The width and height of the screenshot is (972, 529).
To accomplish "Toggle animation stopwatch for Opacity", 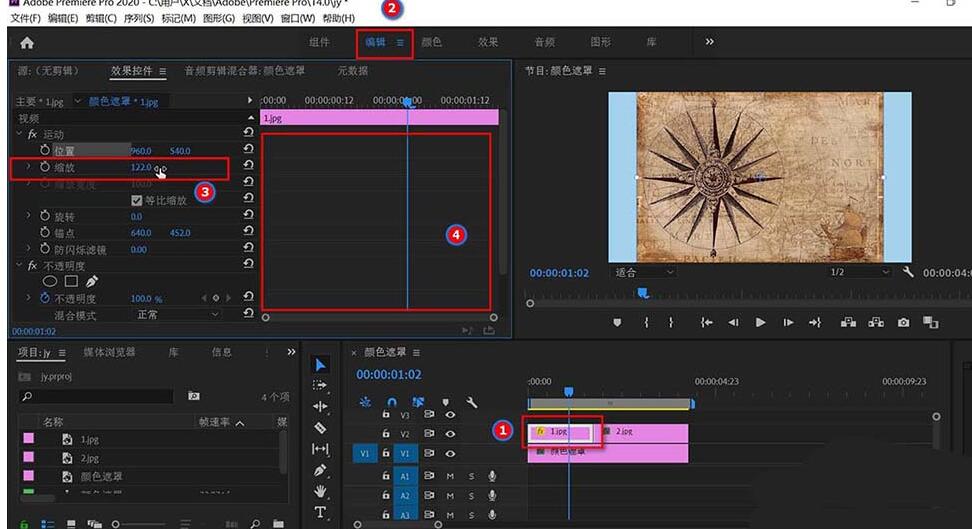I will (x=45, y=298).
